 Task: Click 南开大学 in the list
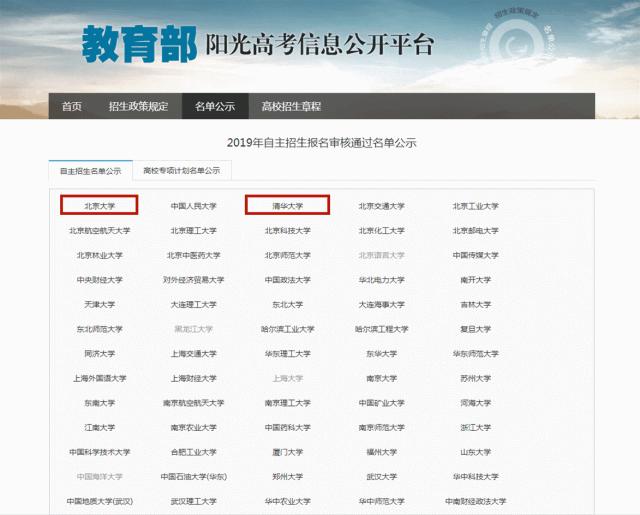476,280
